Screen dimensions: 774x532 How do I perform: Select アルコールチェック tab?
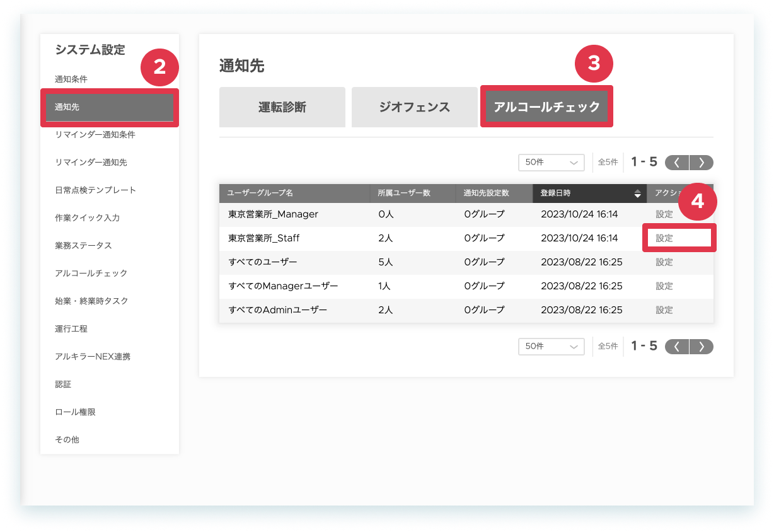[x=546, y=107]
